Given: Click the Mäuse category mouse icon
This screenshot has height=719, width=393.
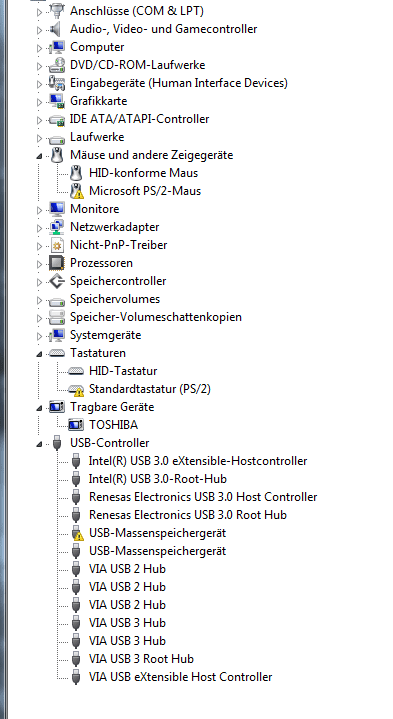Looking at the screenshot, I should [57, 155].
